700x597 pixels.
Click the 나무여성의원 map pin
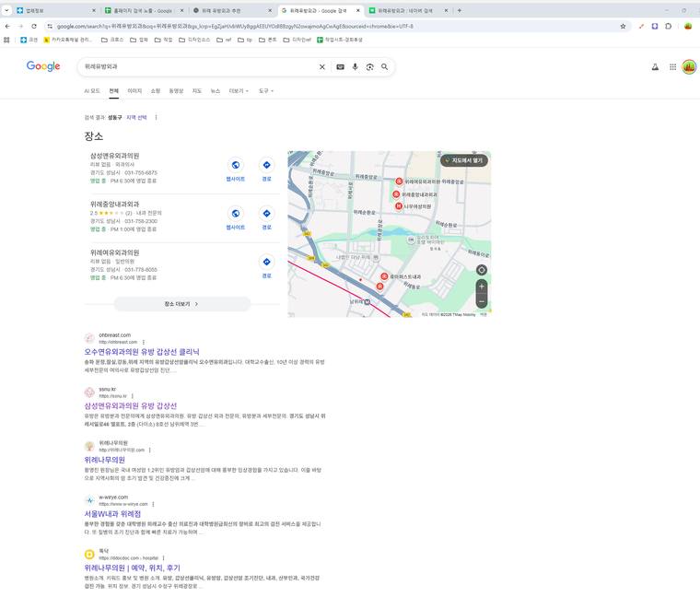coord(399,205)
